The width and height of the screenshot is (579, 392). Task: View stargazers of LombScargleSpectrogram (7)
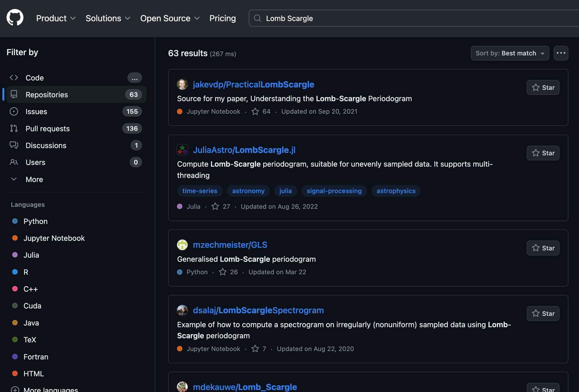click(x=259, y=349)
